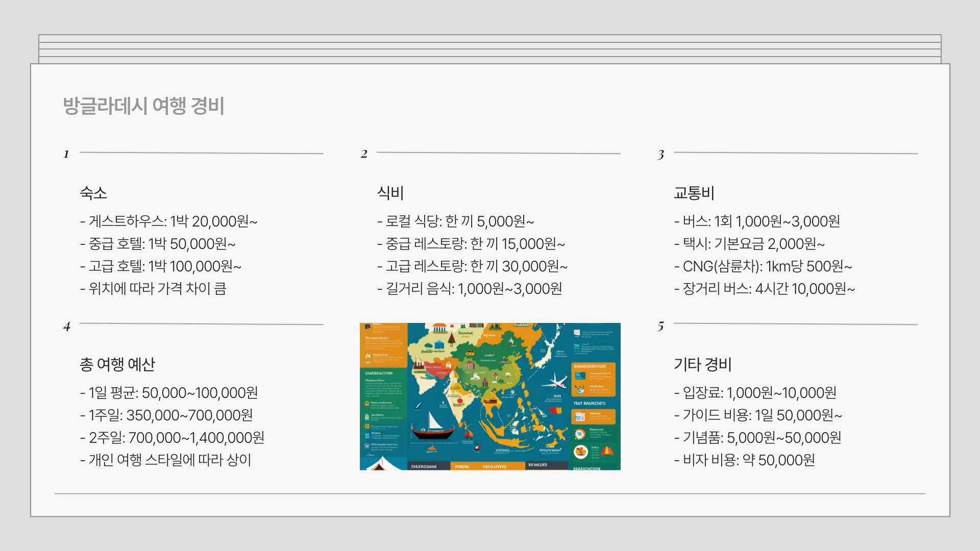Click section number 2 marker
The height and width of the screenshot is (551, 980).
click(364, 154)
